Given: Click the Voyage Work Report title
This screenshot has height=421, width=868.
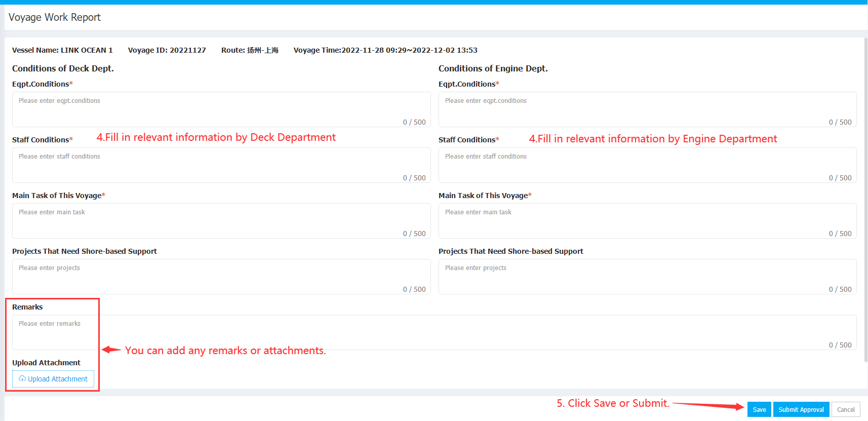Looking at the screenshot, I should [55, 17].
